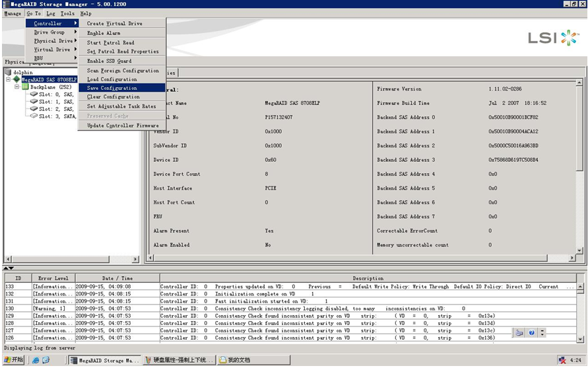The height and width of the screenshot is (368, 588).
Task: Choose Save Configuration from Controller submenu
Action: (112, 88)
